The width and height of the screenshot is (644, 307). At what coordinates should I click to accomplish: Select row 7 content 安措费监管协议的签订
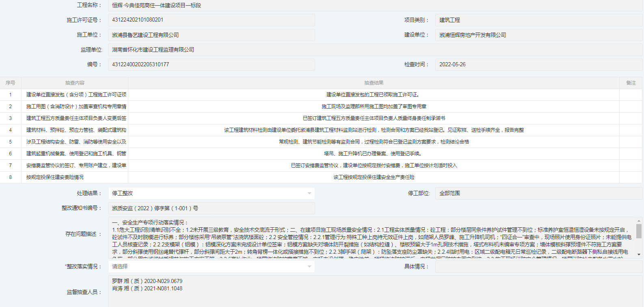(76, 165)
